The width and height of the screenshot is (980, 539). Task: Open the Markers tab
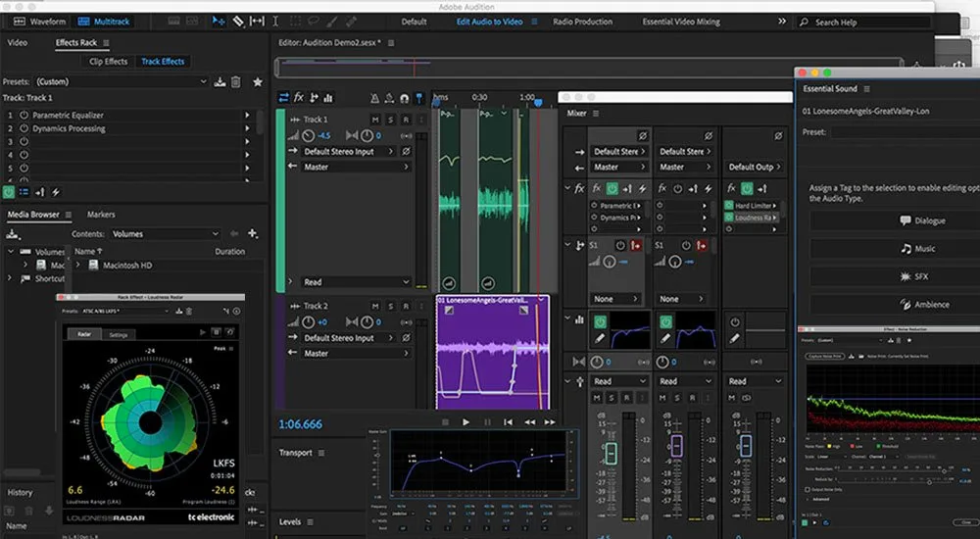[101, 215]
